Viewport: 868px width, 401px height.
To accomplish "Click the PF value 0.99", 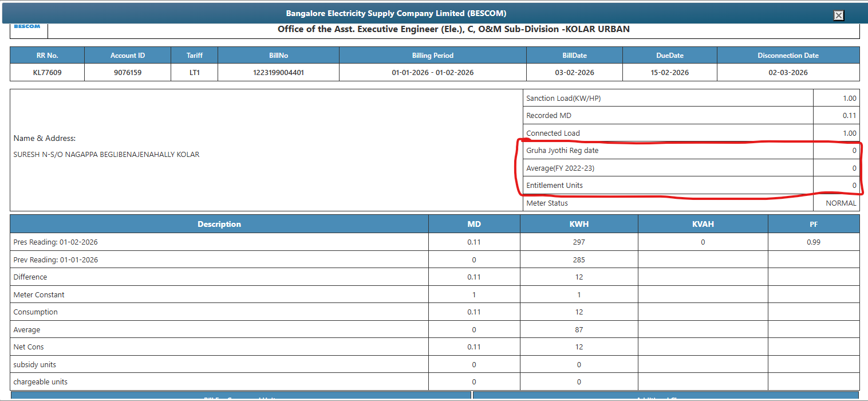I will click(813, 242).
